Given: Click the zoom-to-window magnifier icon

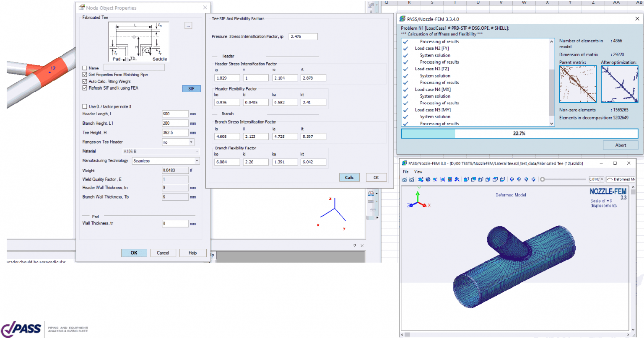Looking at the screenshot, I should (x=443, y=179).
